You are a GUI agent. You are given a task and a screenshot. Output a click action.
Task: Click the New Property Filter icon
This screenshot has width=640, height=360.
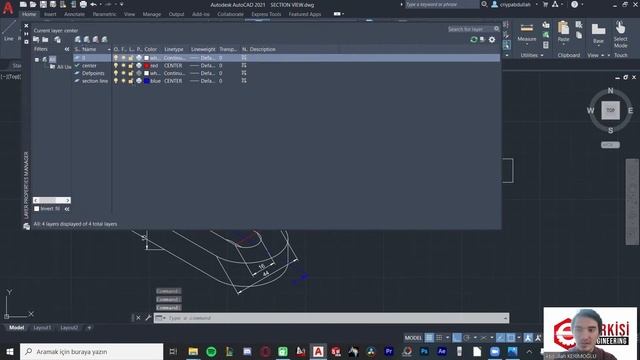point(36,40)
